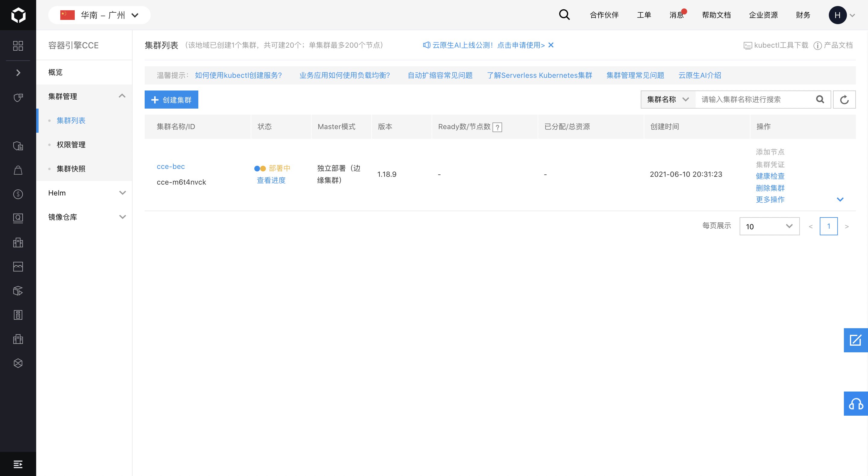The image size is (868, 476).
Task: Click 健康检查 for cce-bec
Action: pos(770,176)
